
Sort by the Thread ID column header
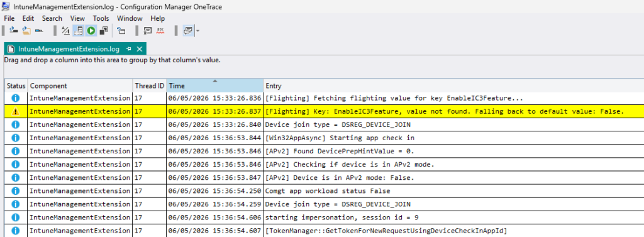(x=150, y=86)
